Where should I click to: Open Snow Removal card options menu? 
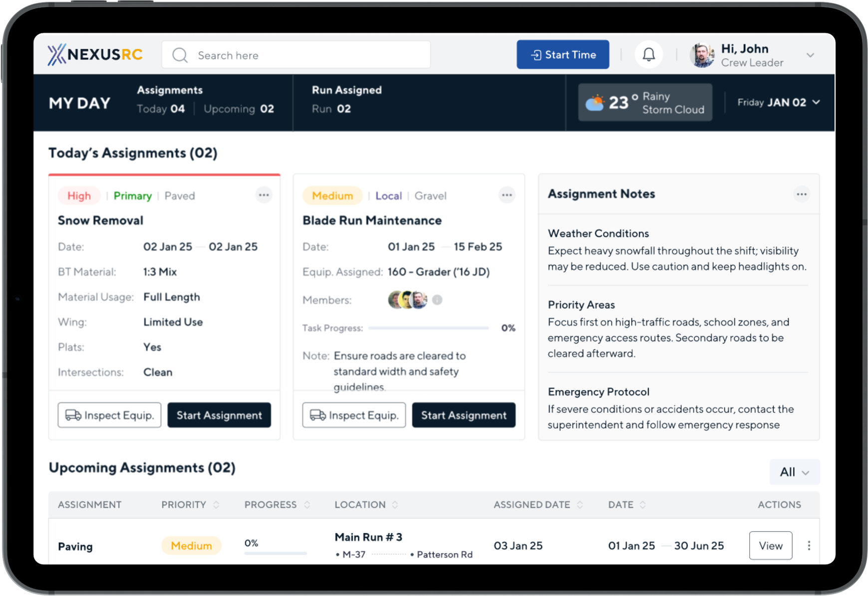(264, 195)
